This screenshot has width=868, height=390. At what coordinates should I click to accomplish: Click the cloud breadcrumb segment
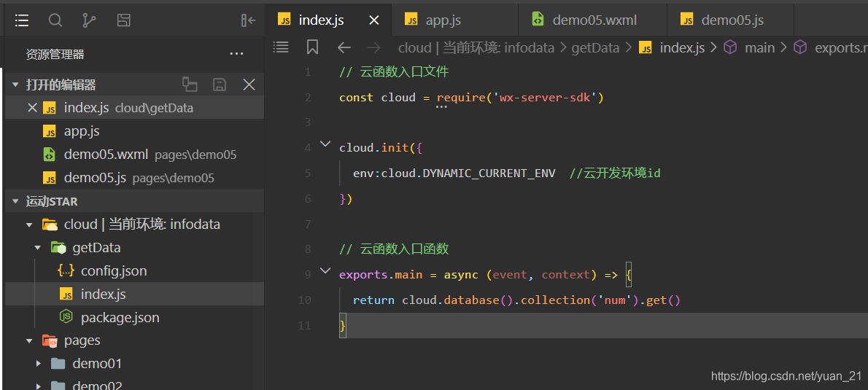pos(476,48)
